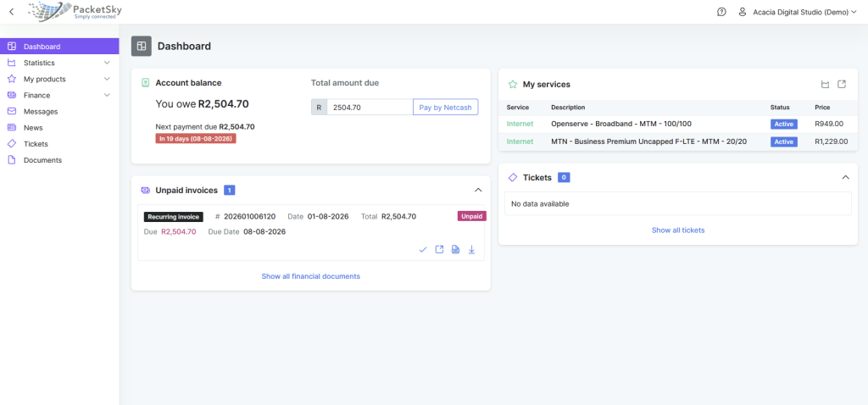Open the Finance menu item

[x=59, y=95]
